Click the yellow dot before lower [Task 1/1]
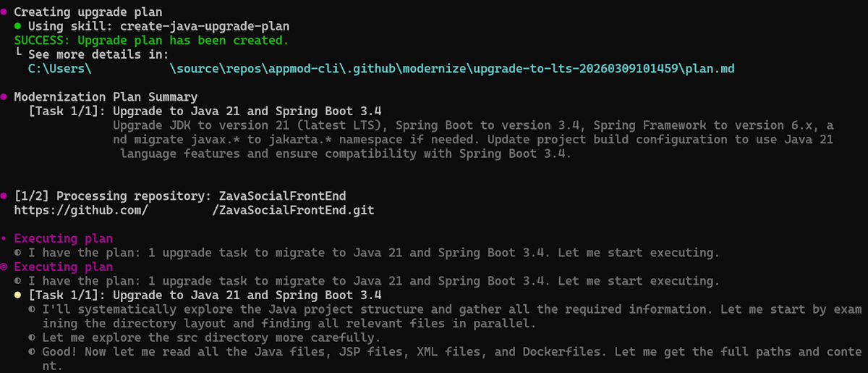This screenshot has width=868, height=373. click(18, 296)
